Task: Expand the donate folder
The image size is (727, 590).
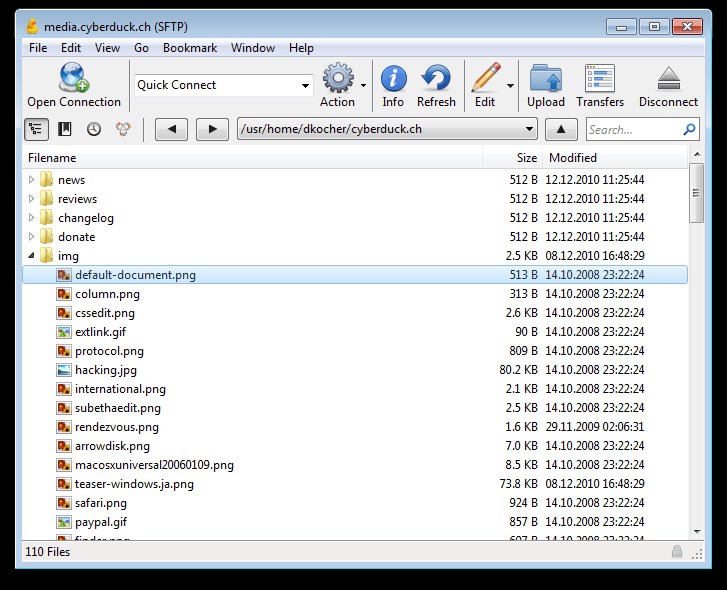Action: 31,236
